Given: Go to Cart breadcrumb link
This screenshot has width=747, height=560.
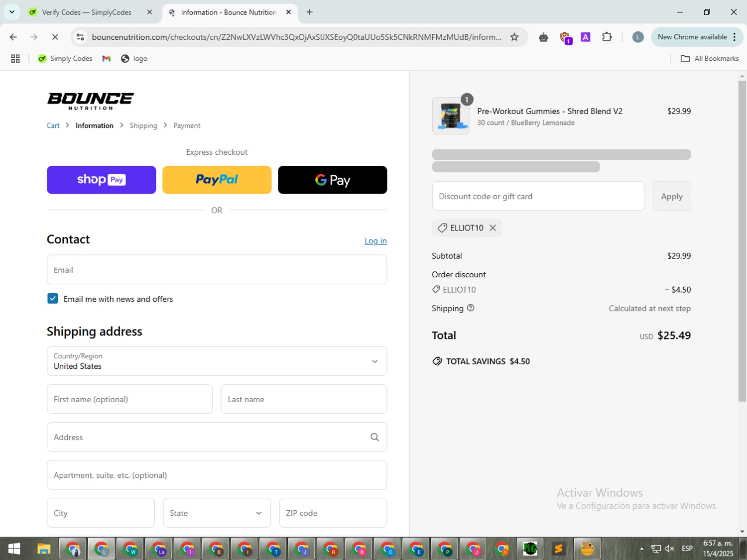Looking at the screenshot, I should click(x=53, y=125).
